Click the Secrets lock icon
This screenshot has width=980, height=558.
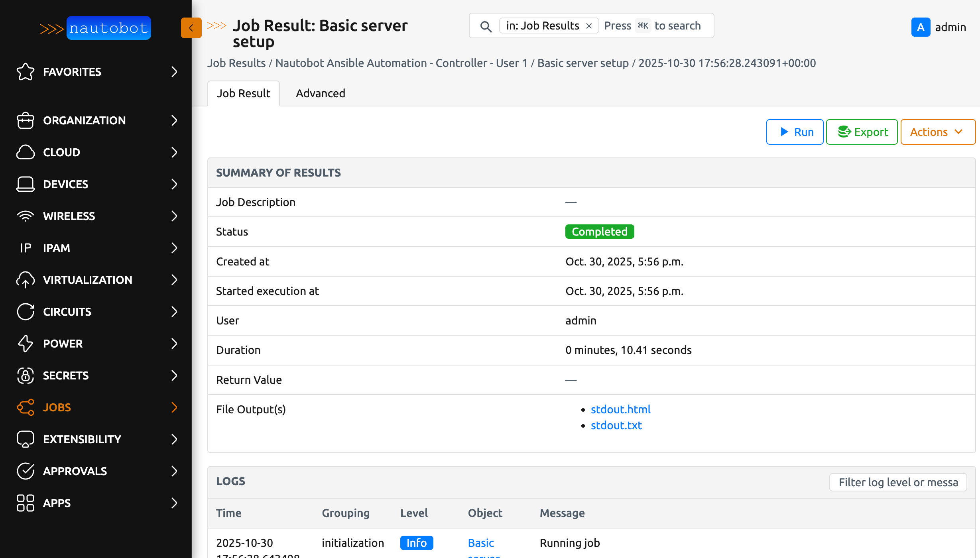point(26,375)
